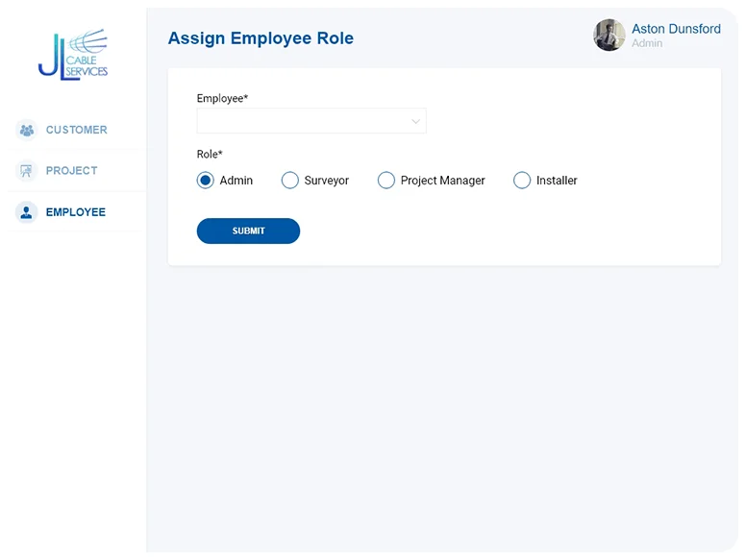Click the Employee person icon in sidebar
The height and width of the screenshot is (560, 746).
(27, 212)
